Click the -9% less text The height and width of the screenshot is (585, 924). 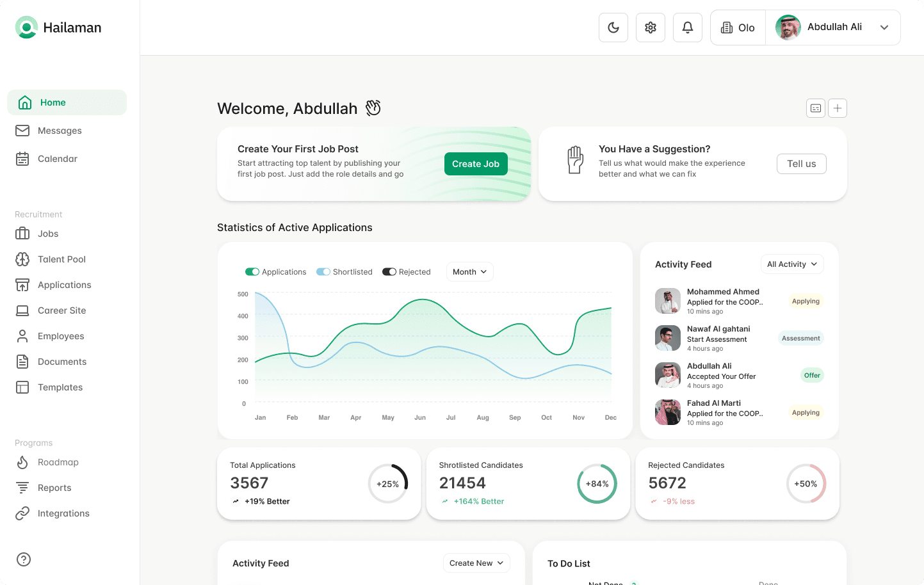[x=679, y=502]
